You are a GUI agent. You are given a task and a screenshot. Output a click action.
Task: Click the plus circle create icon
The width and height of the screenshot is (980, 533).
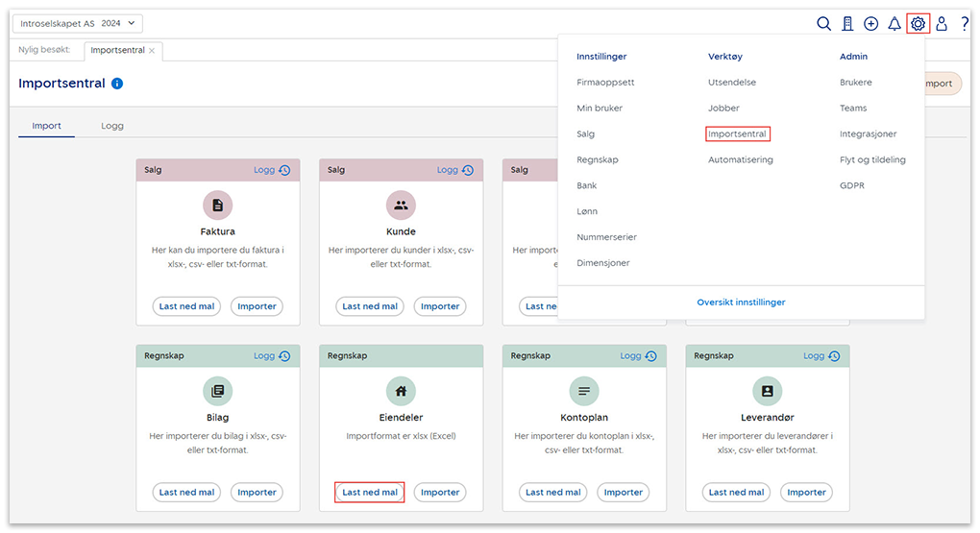click(x=871, y=24)
